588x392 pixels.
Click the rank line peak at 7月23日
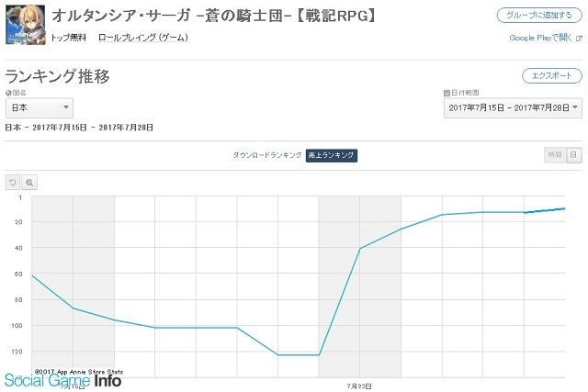pos(360,248)
